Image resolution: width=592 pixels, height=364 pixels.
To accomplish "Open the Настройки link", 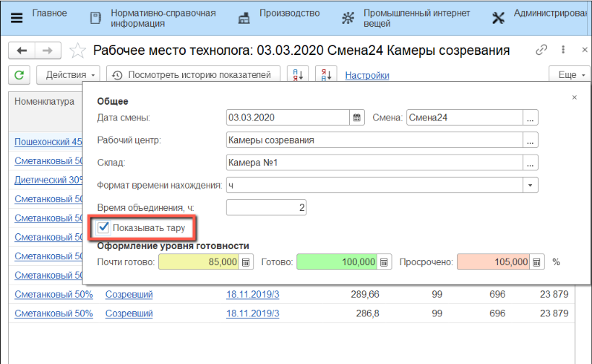I will (367, 75).
